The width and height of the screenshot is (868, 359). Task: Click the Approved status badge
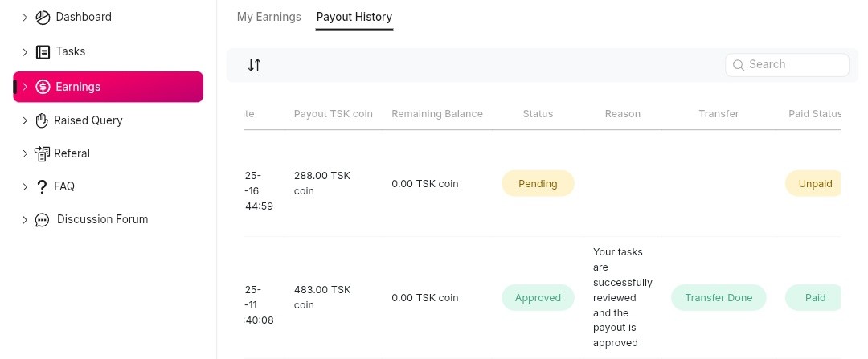(538, 297)
